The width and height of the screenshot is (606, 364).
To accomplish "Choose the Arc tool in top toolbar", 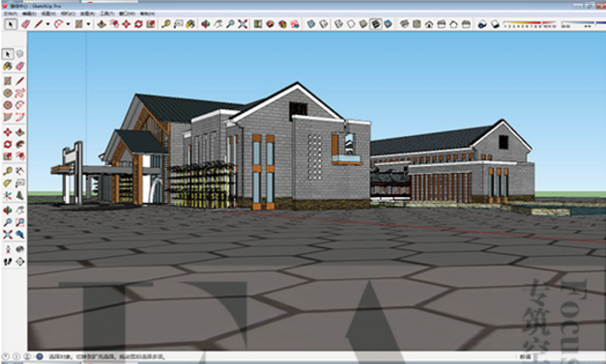I will [x=58, y=24].
